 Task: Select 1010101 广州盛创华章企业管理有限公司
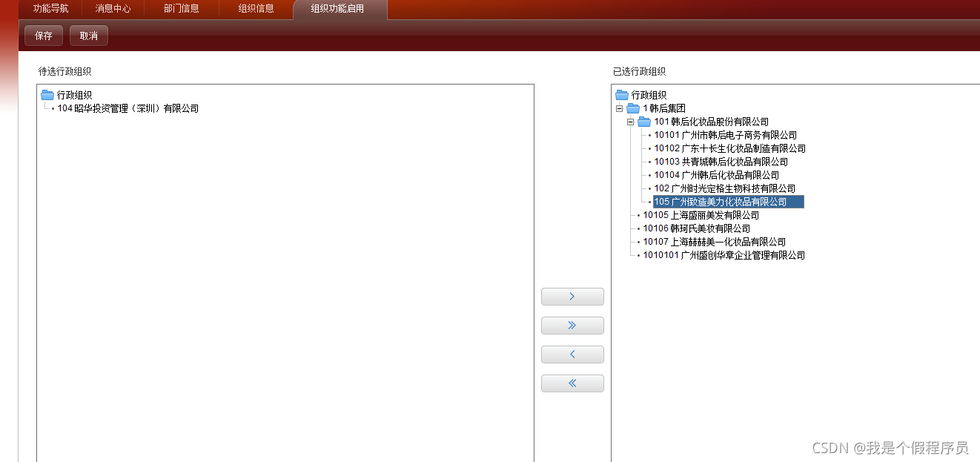point(724,255)
